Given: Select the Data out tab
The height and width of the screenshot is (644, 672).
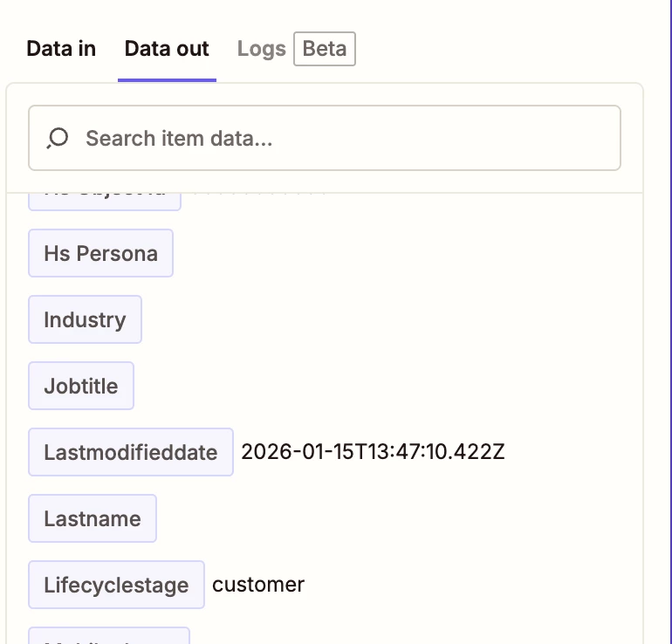Looking at the screenshot, I should click(x=167, y=49).
